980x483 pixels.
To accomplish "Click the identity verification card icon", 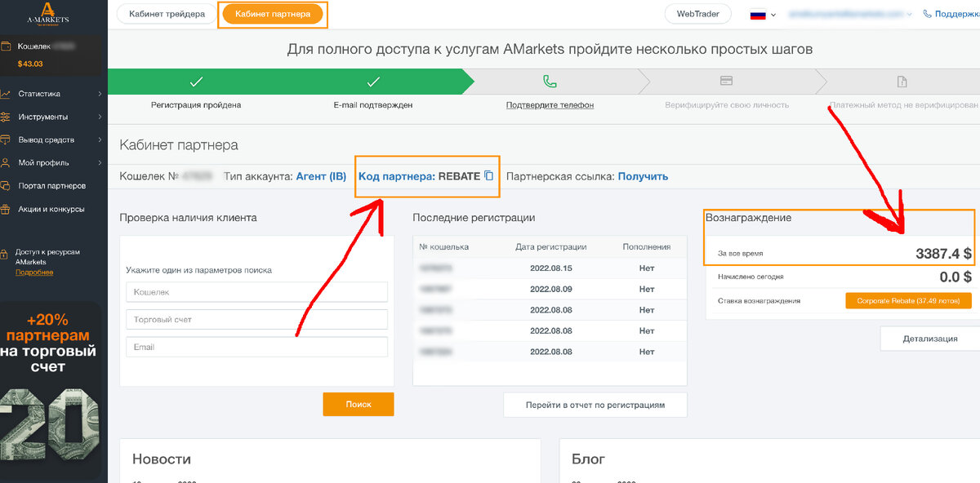I will [726, 81].
